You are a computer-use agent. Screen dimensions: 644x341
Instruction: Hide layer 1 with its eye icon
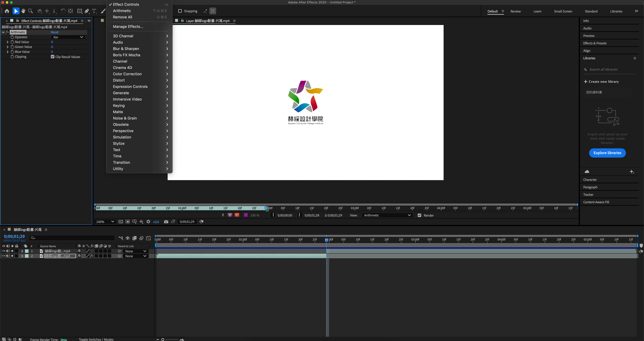pos(3,251)
